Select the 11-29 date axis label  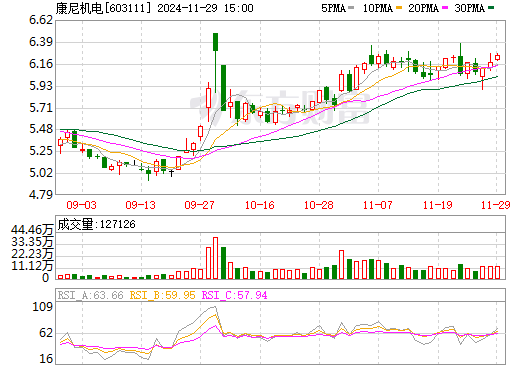496,205
